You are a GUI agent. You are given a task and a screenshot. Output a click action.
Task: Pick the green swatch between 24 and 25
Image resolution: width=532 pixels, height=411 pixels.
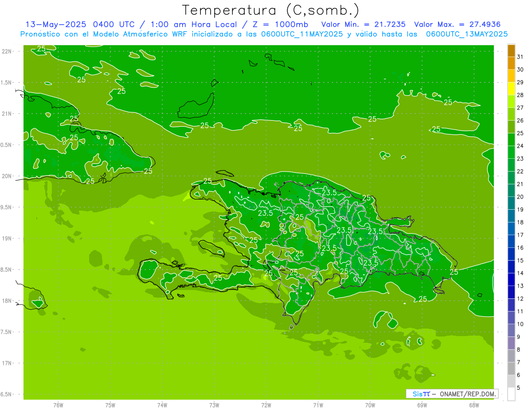pyautogui.click(x=511, y=140)
